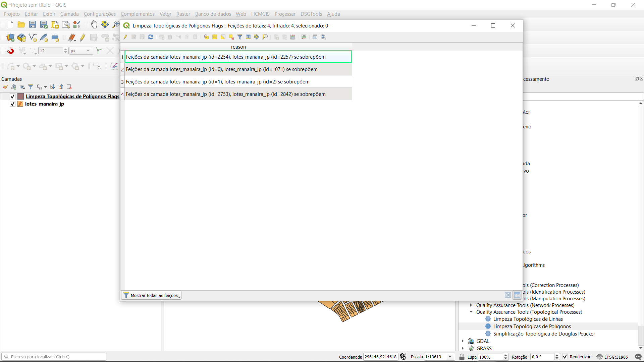Select features by expression icon
This screenshot has width=644, height=362.
206,37
